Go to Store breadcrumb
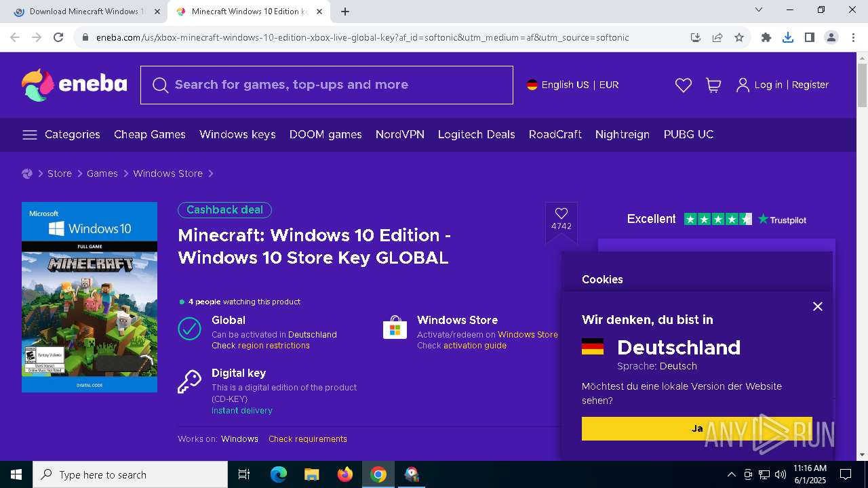 [60, 174]
